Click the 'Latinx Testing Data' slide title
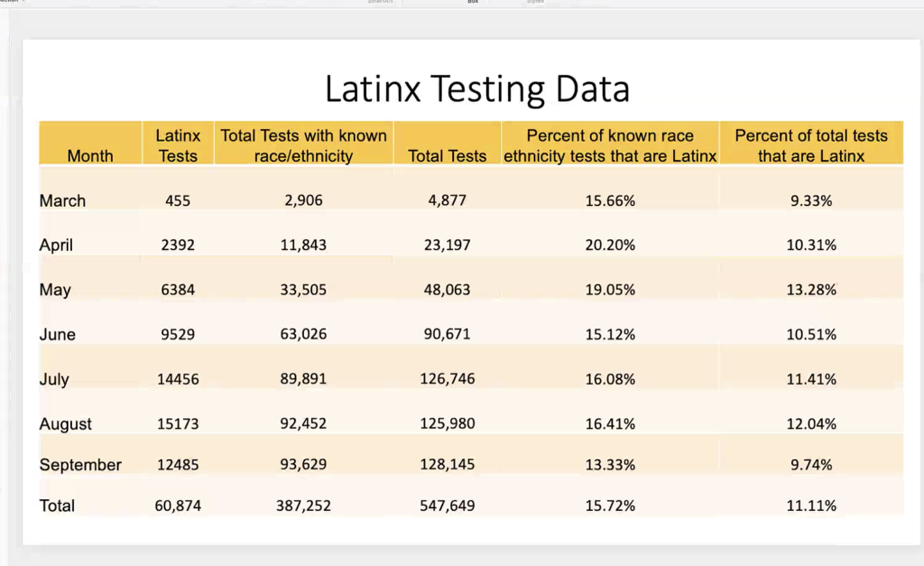The height and width of the screenshot is (566, 924). (476, 89)
